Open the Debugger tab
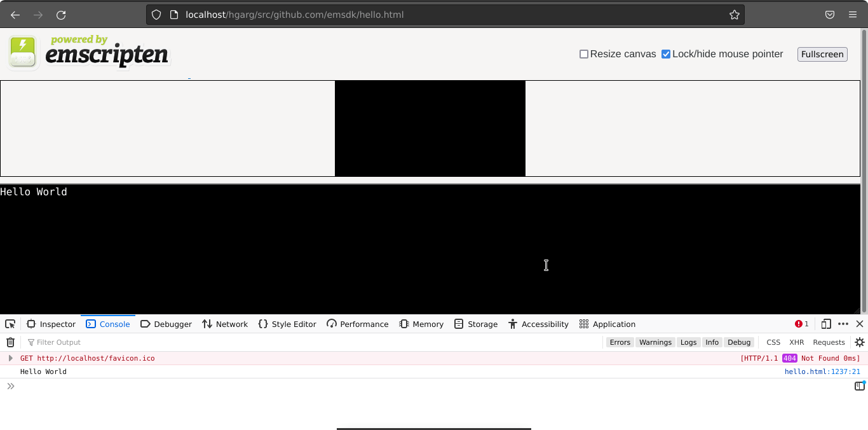The image size is (868, 430). click(x=166, y=324)
